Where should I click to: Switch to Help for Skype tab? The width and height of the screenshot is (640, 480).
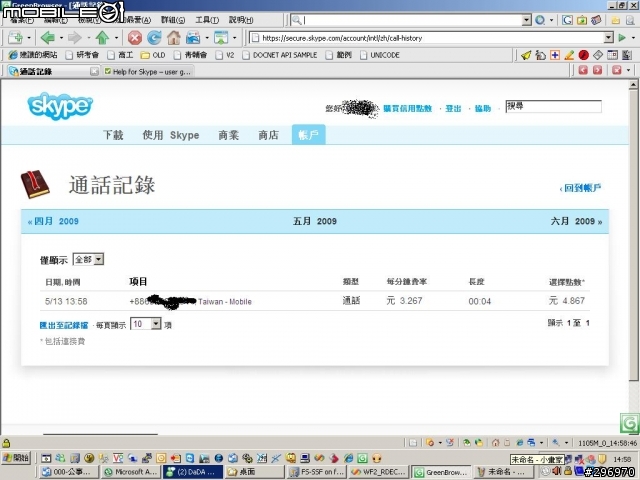click(148, 72)
